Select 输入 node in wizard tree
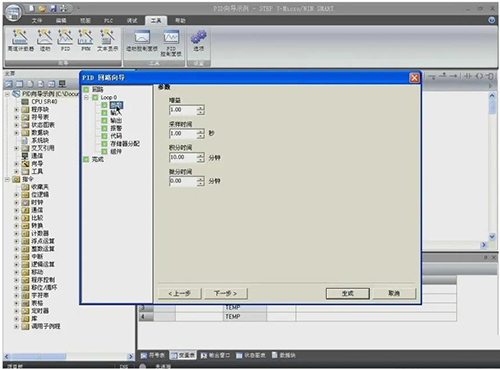This screenshot has width=500, height=369. (x=115, y=113)
